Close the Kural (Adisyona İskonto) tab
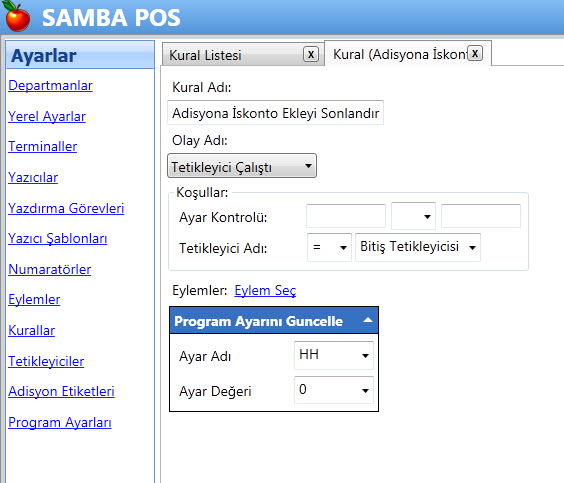 coord(475,54)
